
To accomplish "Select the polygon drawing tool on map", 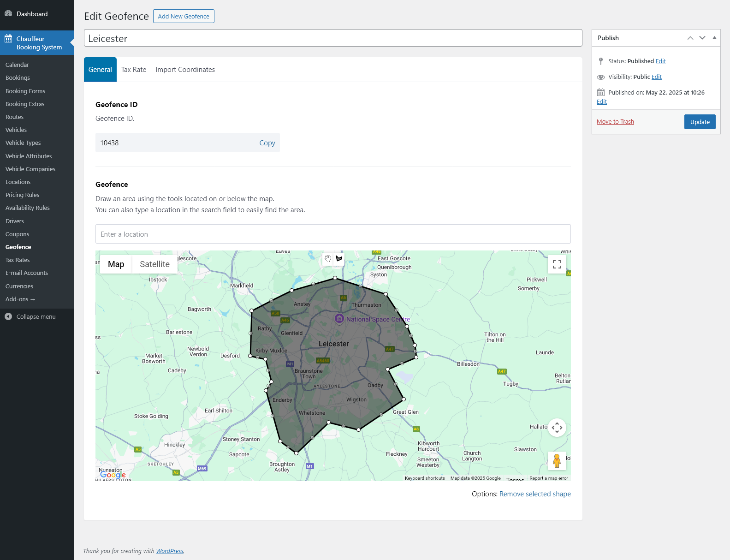I will tap(339, 259).
